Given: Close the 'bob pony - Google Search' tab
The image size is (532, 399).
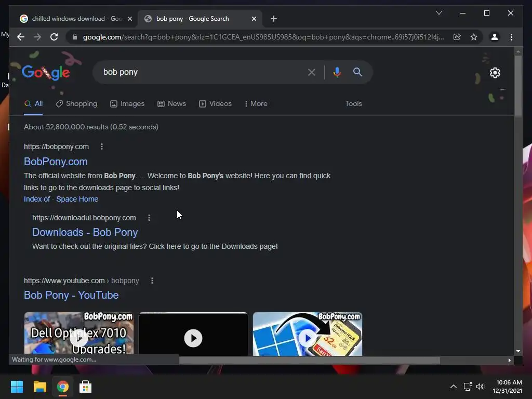Looking at the screenshot, I should 254,19.
